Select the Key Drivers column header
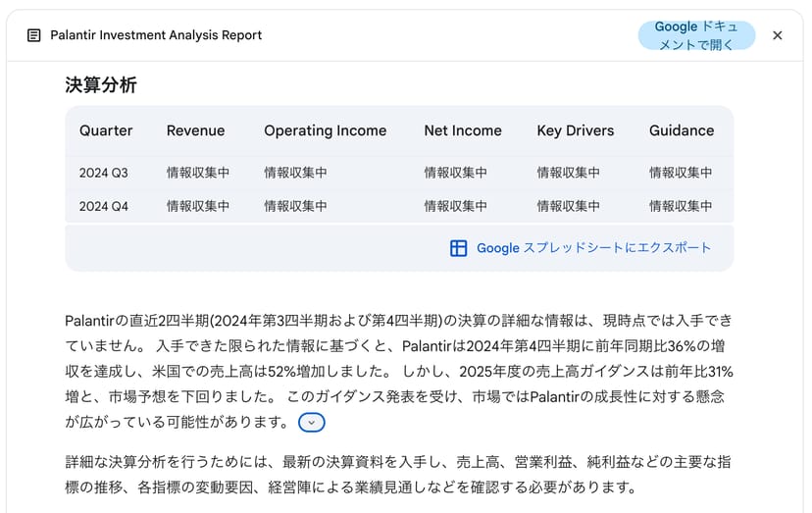The width and height of the screenshot is (812, 513). [575, 130]
